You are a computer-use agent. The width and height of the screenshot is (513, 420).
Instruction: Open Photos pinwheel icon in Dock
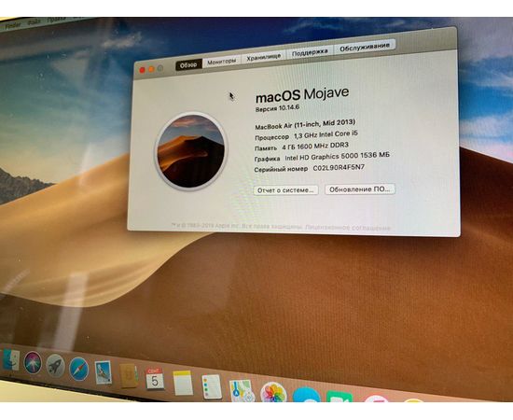(273, 392)
